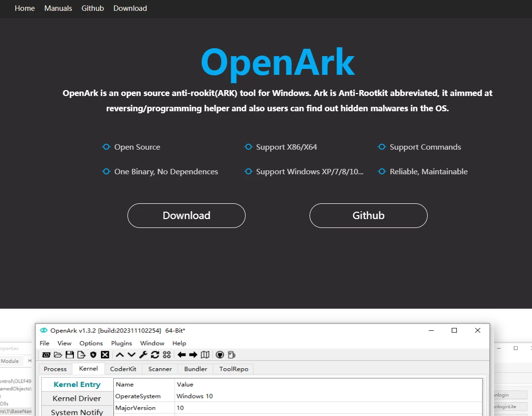Click the MajorVersion value '10' cell
Image resolution: width=532 pixels, height=416 pixels.
tap(328, 408)
